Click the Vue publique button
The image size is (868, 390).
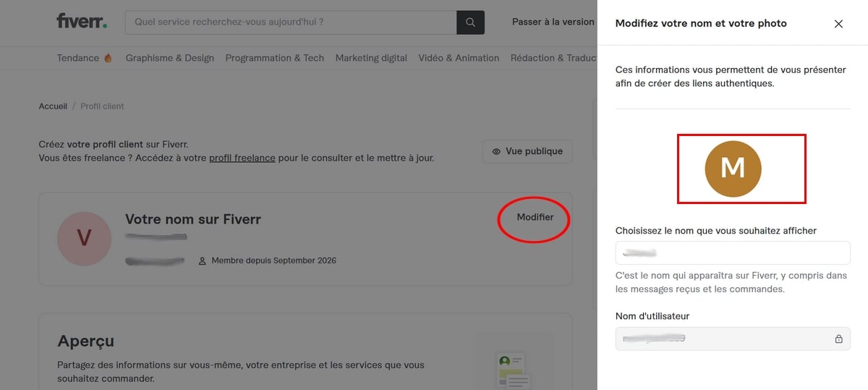[527, 152]
